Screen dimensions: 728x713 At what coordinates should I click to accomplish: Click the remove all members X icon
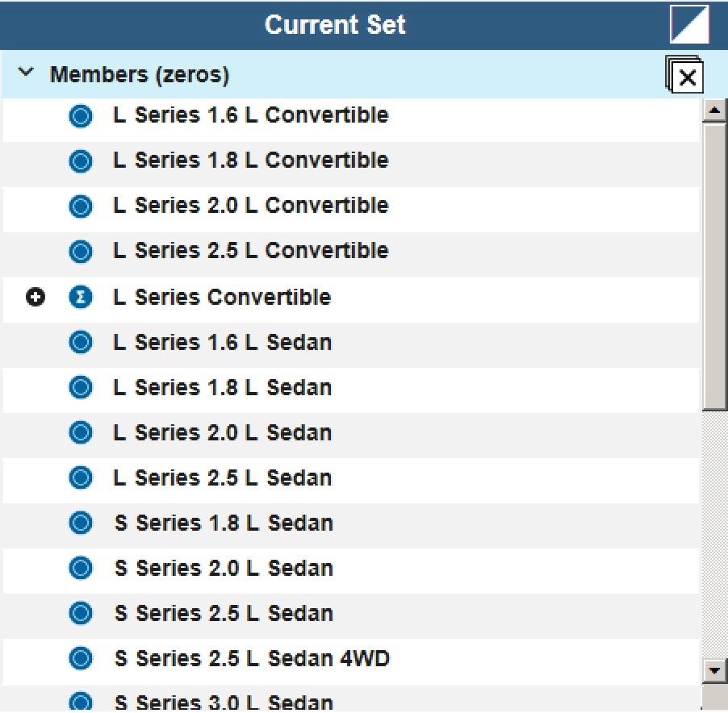point(685,75)
